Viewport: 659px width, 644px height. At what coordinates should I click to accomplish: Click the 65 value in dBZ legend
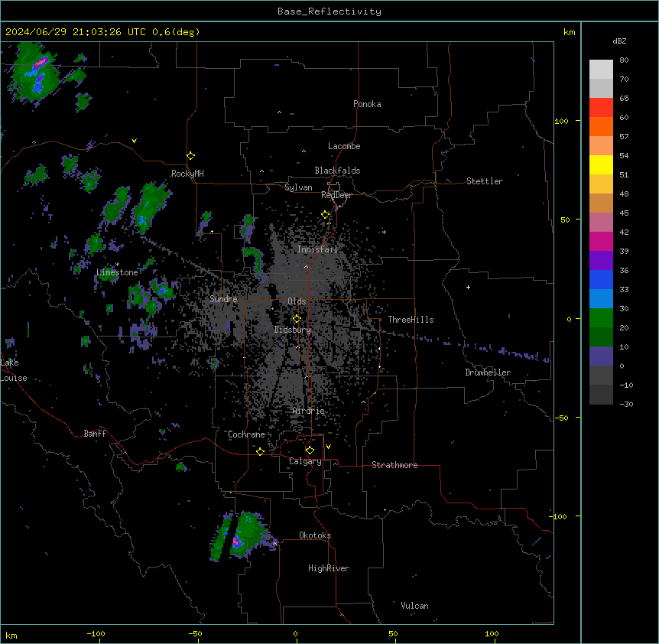pos(624,99)
